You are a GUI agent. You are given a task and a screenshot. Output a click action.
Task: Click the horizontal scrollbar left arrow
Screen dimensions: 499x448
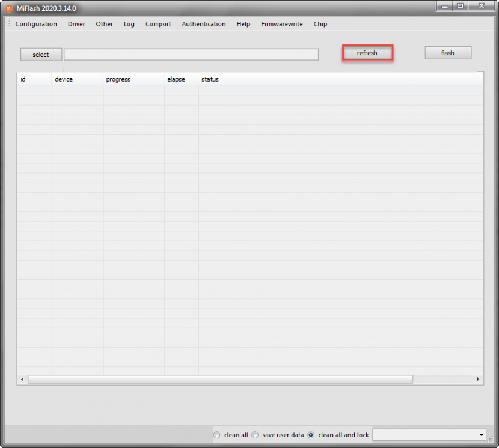[22, 380]
